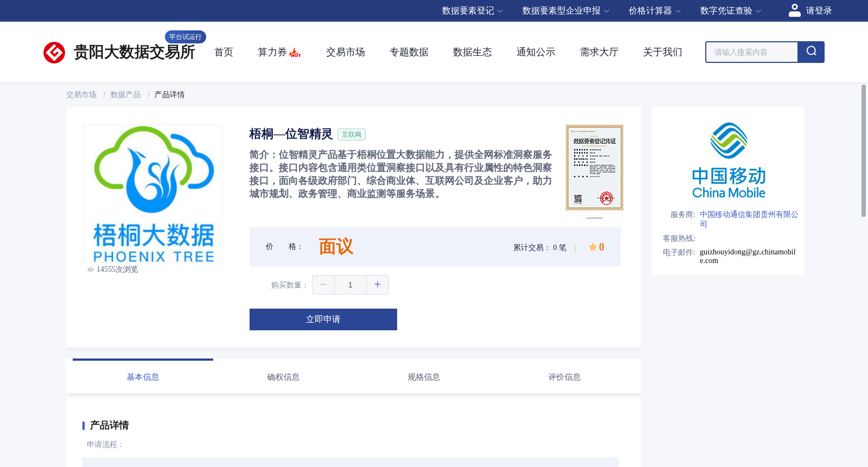Screen dimensions: 868x467
Task: Click the 请登录 link
Action: coord(819,11)
